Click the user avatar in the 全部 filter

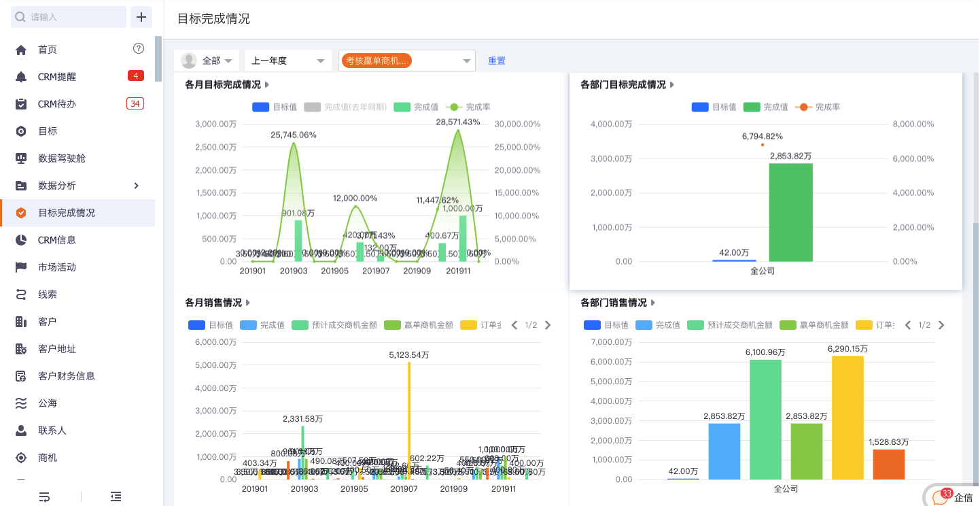tap(189, 61)
